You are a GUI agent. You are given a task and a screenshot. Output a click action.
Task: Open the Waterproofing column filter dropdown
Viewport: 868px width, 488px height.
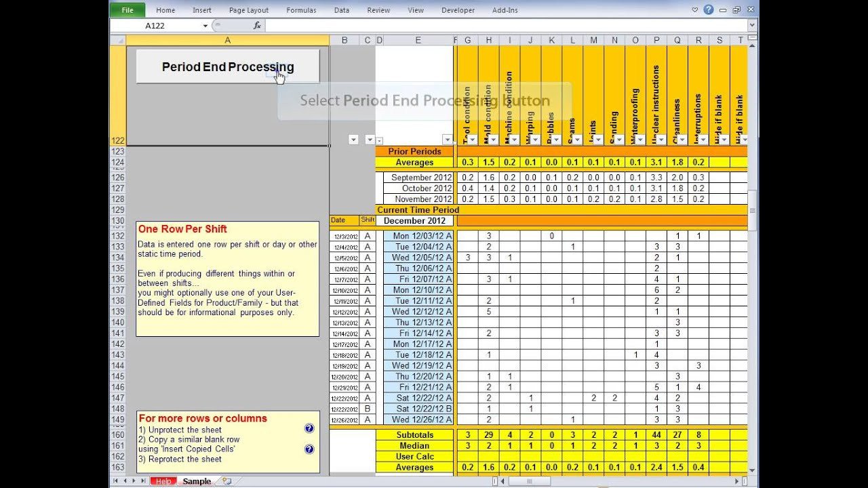pos(639,140)
